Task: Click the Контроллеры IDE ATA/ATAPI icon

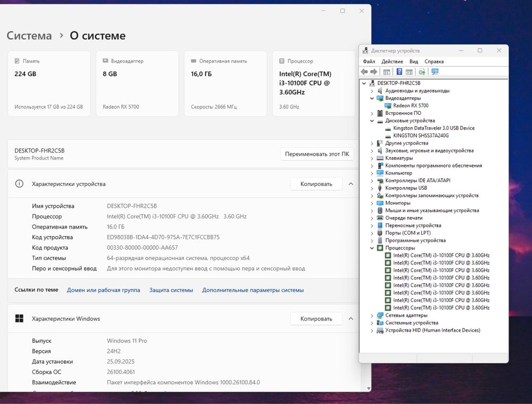Action: pyautogui.click(x=380, y=180)
